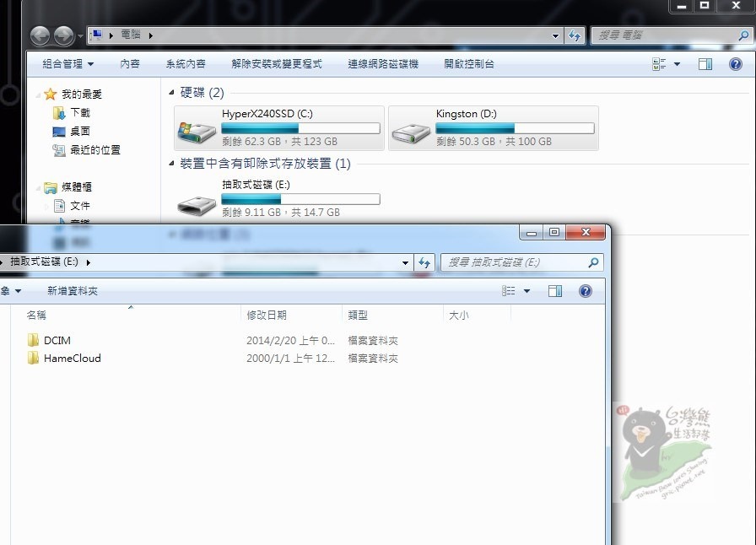
Task: Collapse the 裝置中含有卸除式存放裝置 group
Action: (x=171, y=164)
